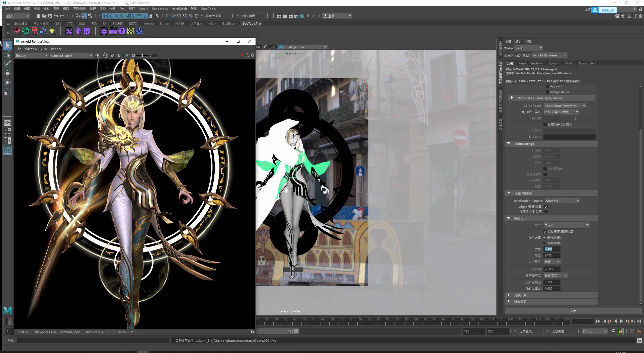Click the Close button in render settings
644x353 pixels.
(573, 311)
